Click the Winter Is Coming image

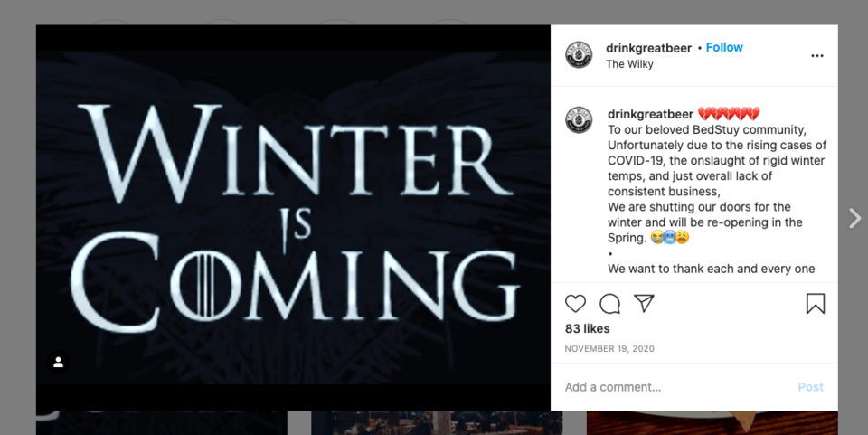pos(293,217)
